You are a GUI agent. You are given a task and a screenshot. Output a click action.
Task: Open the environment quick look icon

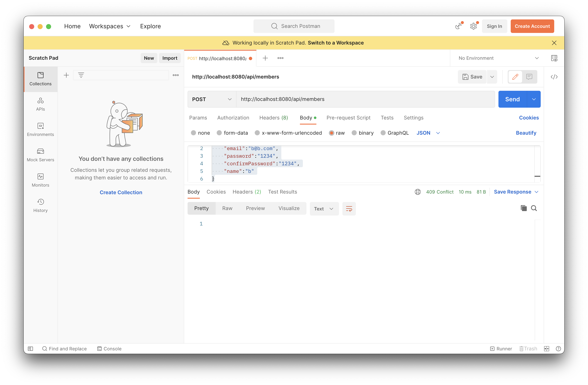[554, 58]
